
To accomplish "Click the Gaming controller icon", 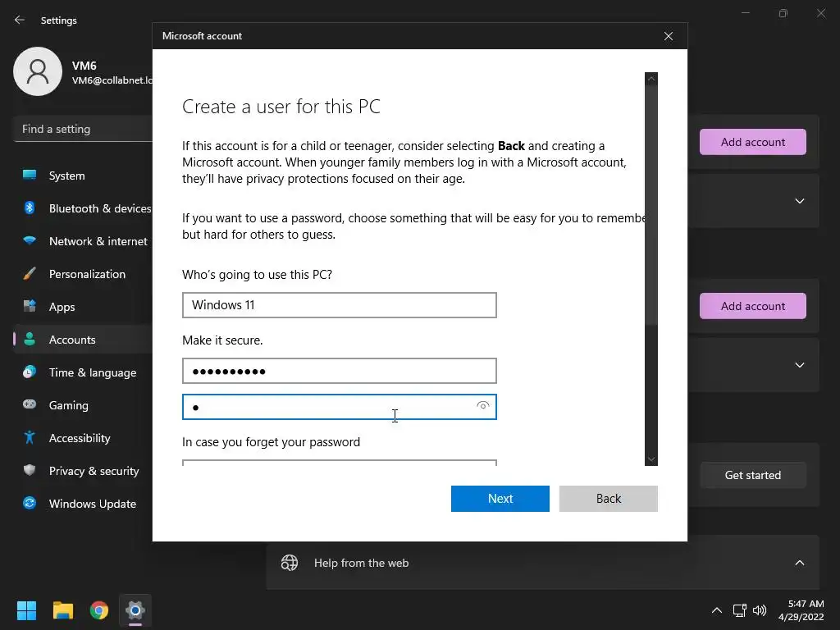I will coord(30,404).
